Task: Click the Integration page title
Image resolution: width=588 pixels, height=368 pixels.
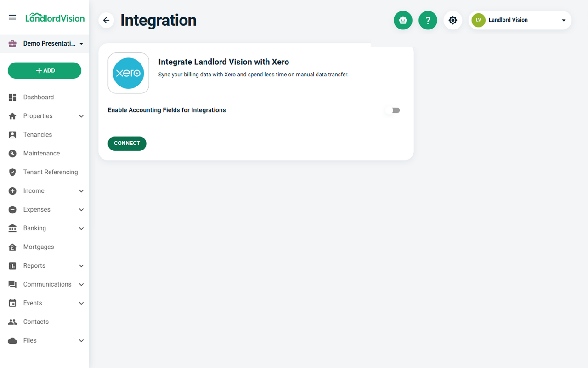Action: point(158,20)
